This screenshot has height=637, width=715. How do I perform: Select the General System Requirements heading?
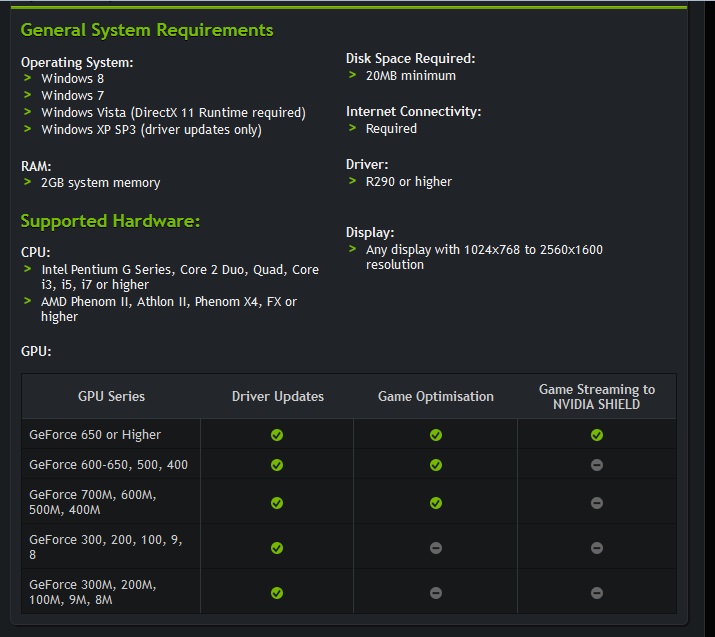coord(147,31)
